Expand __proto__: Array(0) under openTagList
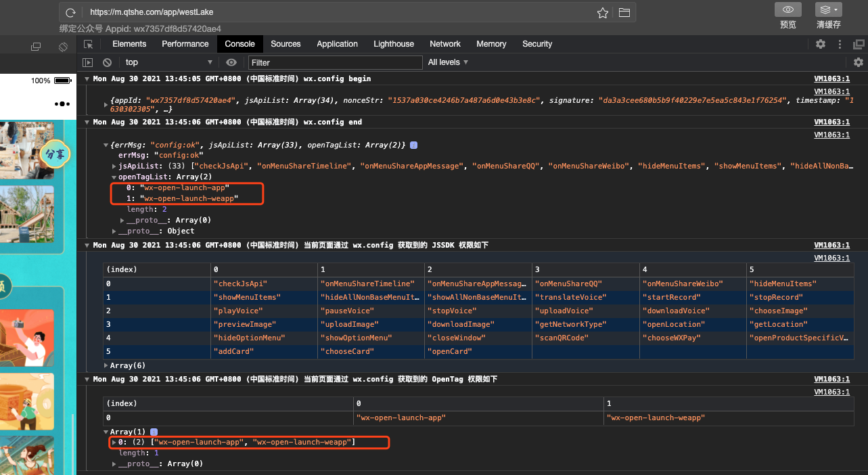 pos(122,220)
